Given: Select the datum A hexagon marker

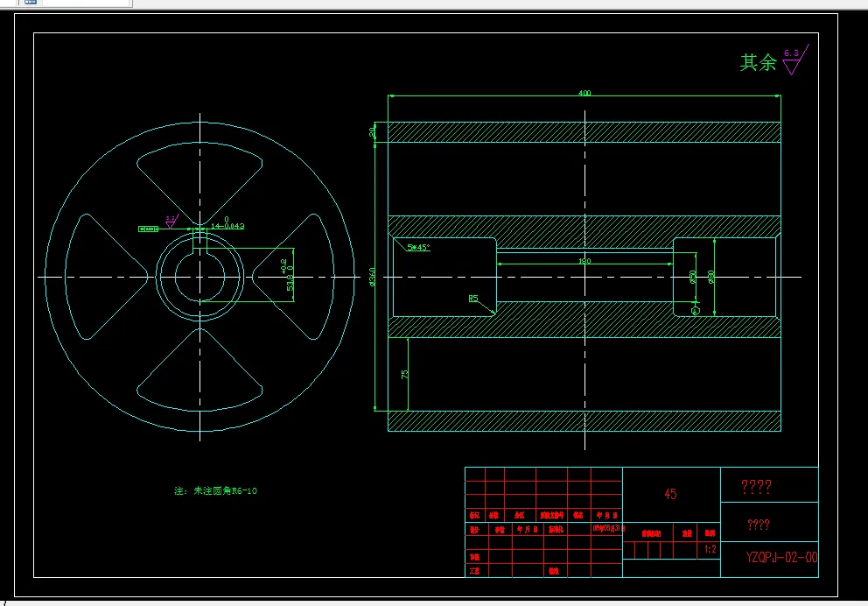Looking at the screenshot, I should (x=696, y=311).
